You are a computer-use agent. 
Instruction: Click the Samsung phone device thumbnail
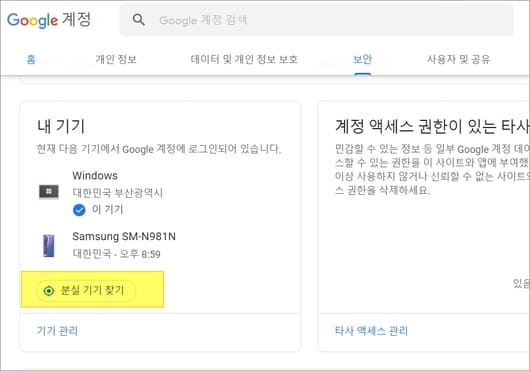[x=49, y=245]
